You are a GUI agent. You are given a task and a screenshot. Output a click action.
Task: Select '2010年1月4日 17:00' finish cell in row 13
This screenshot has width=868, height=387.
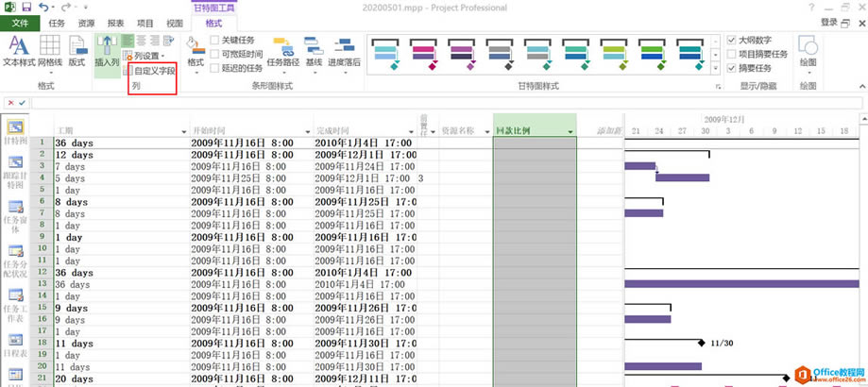click(365, 284)
